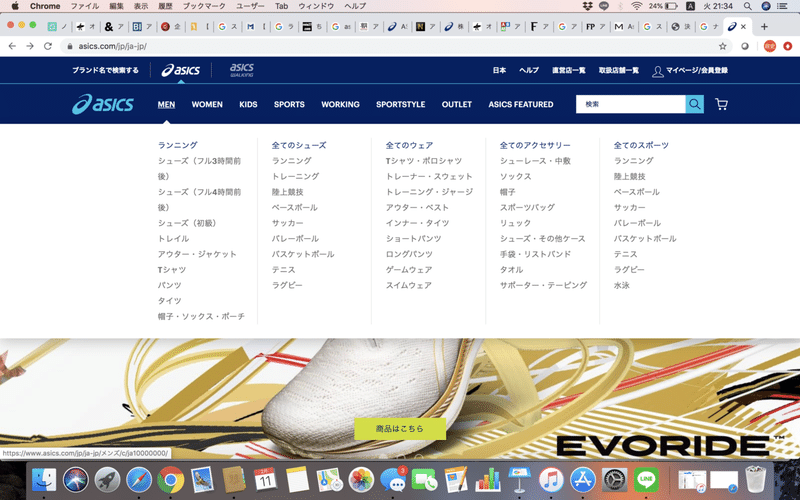Viewport: 800px width, 500px height.
Task: Click the 日本 region link
Action: pos(499,70)
